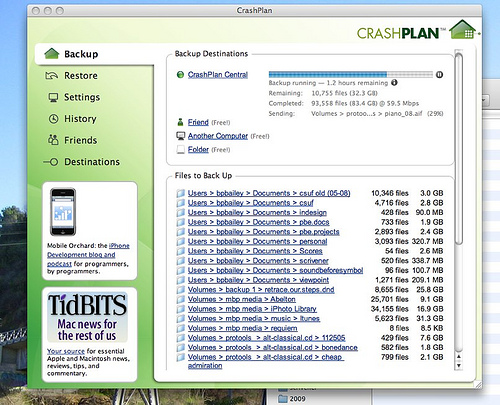The width and height of the screenshot is (500, 405).
Task: Click the Settings monitor icon
Action: point(53,98)
